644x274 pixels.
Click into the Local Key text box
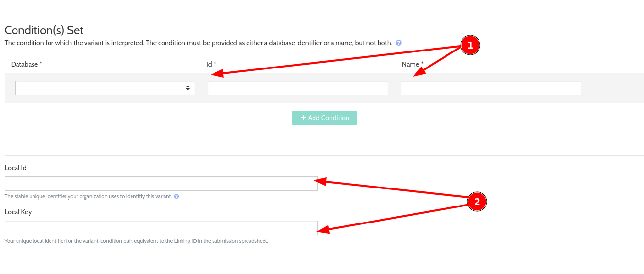pyautogui.click(x=161, y=228)
